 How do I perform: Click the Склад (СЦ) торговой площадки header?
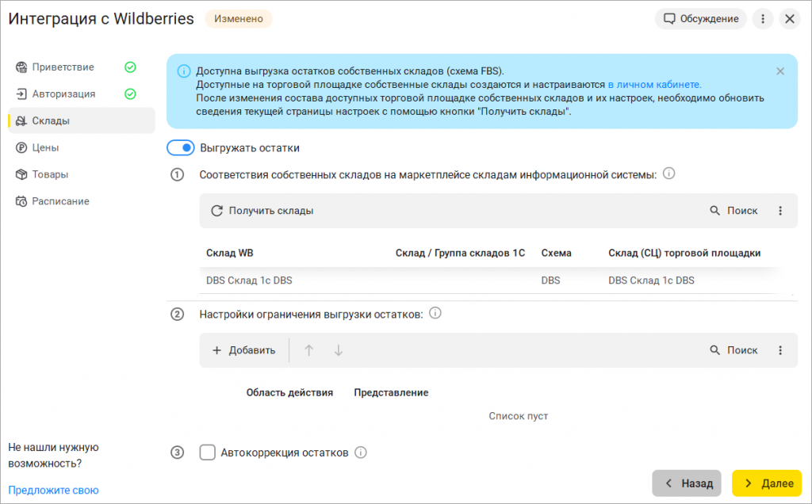pos(684,253)
